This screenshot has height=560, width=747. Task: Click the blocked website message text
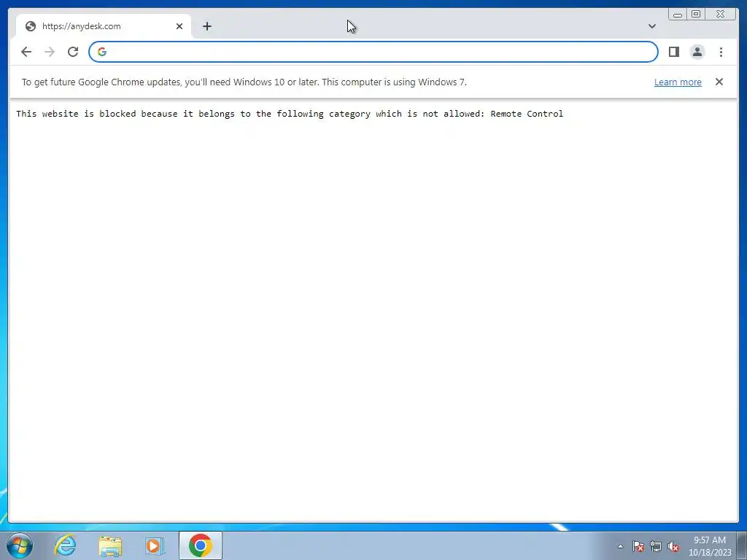290,114
